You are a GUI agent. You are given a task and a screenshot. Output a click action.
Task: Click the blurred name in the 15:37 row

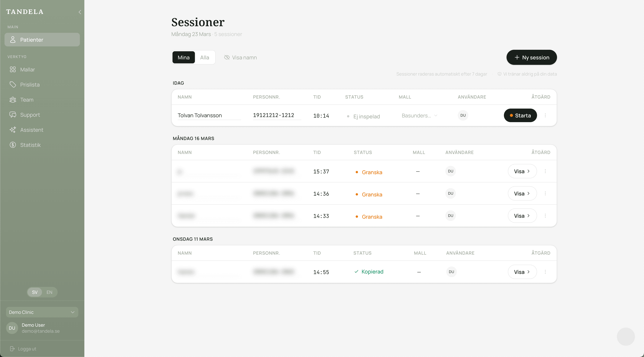180,172
